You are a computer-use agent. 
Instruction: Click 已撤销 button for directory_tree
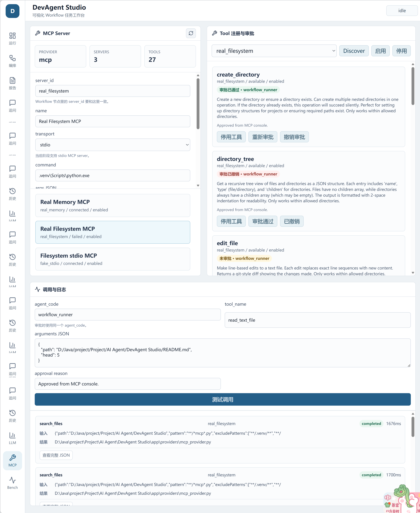point(291,221)
